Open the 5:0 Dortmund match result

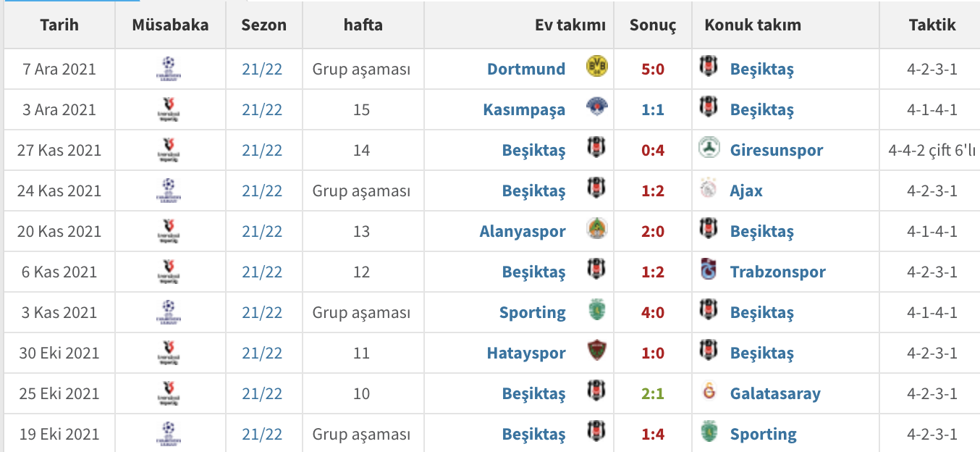[x=653, y=70]
